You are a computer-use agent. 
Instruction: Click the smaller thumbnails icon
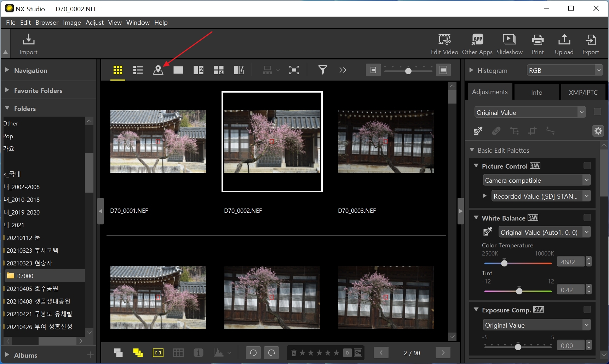[373, 70]
